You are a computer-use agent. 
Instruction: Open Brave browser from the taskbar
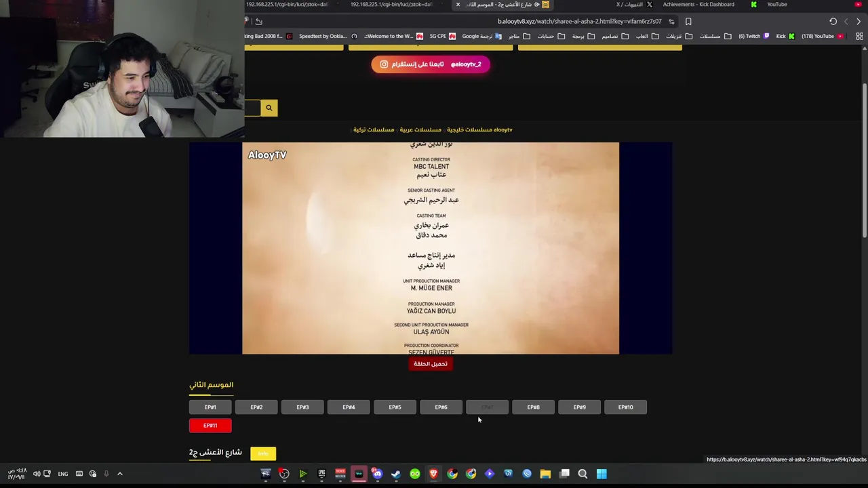click(x=433, y=474)
